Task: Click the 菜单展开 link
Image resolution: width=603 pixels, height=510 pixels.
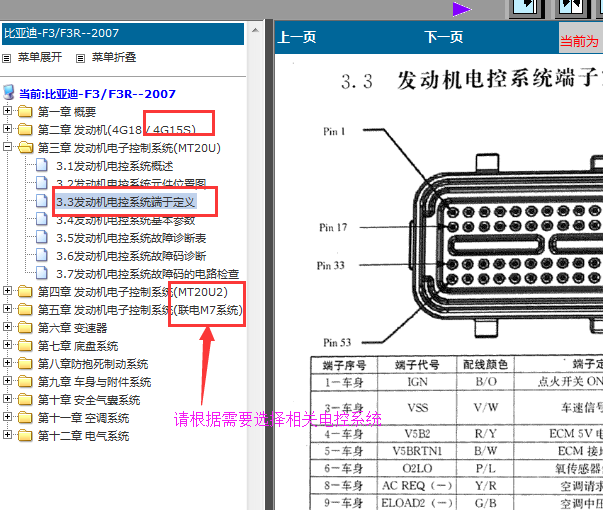Action: coord(40,57)
